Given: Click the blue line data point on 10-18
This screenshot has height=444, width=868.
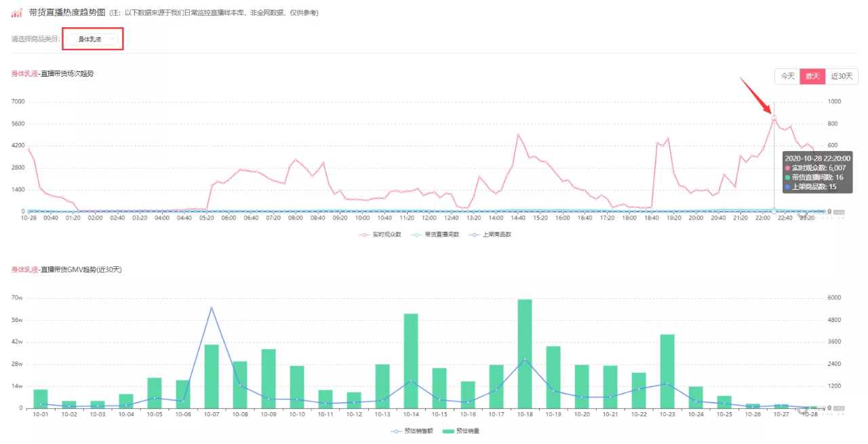Looking at the screenshot, I should coord(524,359).
